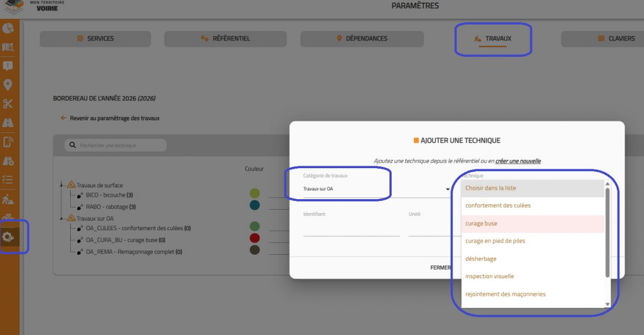Open the Référentiel tab
The image size is (644, 335).
(x=225, y=39)
